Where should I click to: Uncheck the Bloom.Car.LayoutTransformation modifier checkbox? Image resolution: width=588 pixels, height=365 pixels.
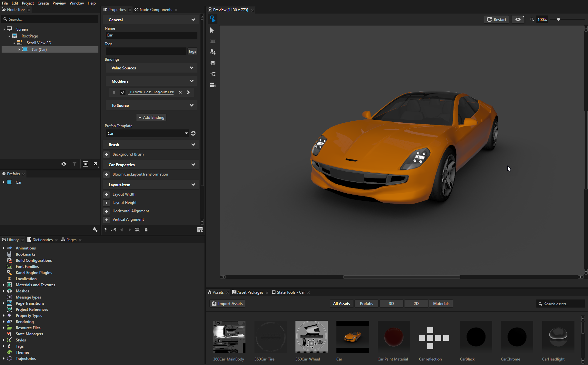click(x=123, y=92)
